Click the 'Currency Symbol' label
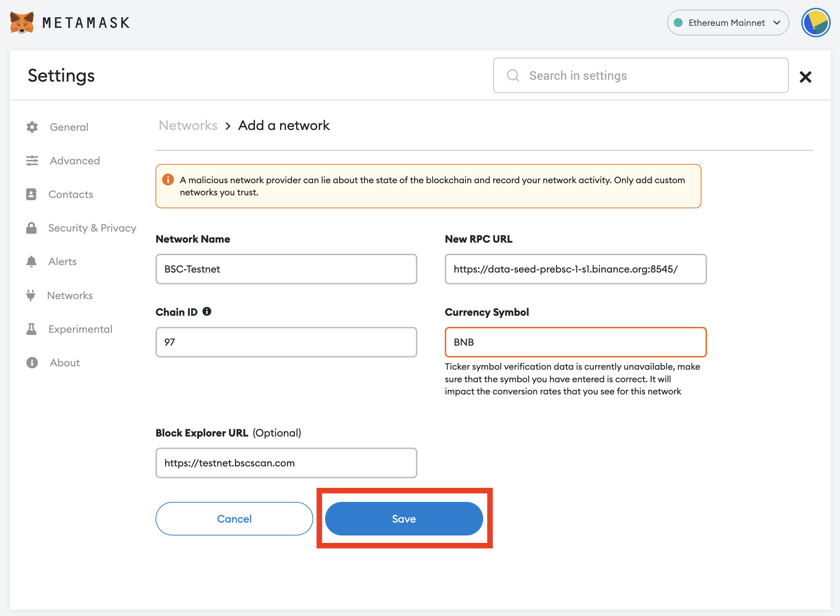The image size is (840, 616). (487, 312)
